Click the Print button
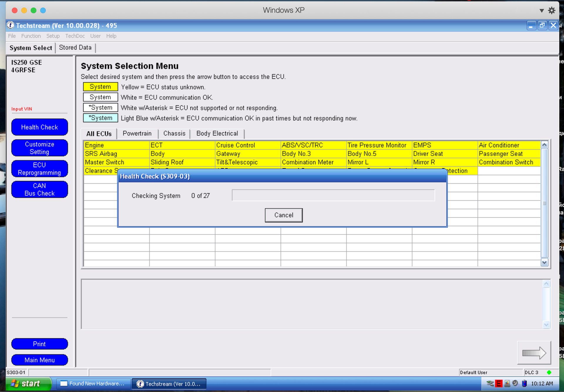 (40, 344)
